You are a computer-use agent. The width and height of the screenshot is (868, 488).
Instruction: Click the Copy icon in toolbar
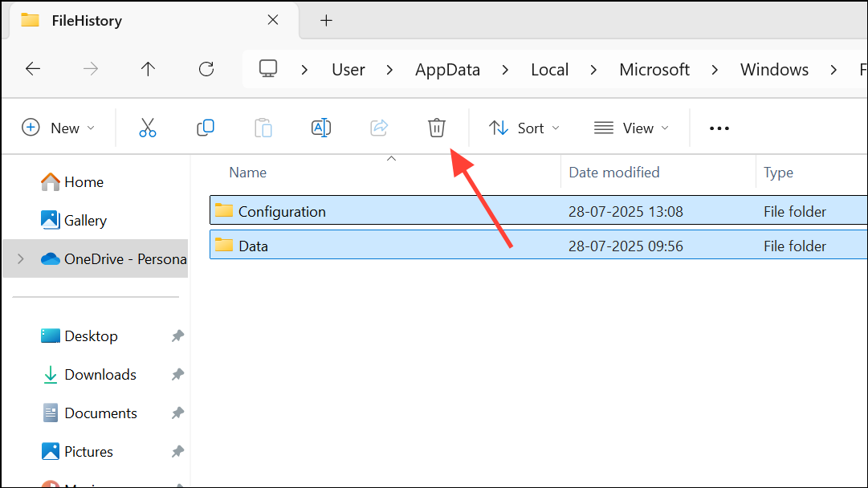pos(206,128)
